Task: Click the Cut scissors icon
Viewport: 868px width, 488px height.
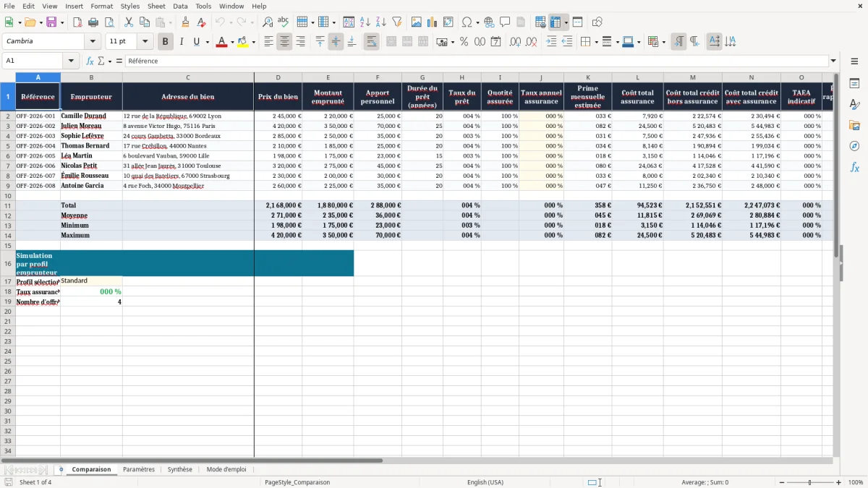Action: (129, 22)
